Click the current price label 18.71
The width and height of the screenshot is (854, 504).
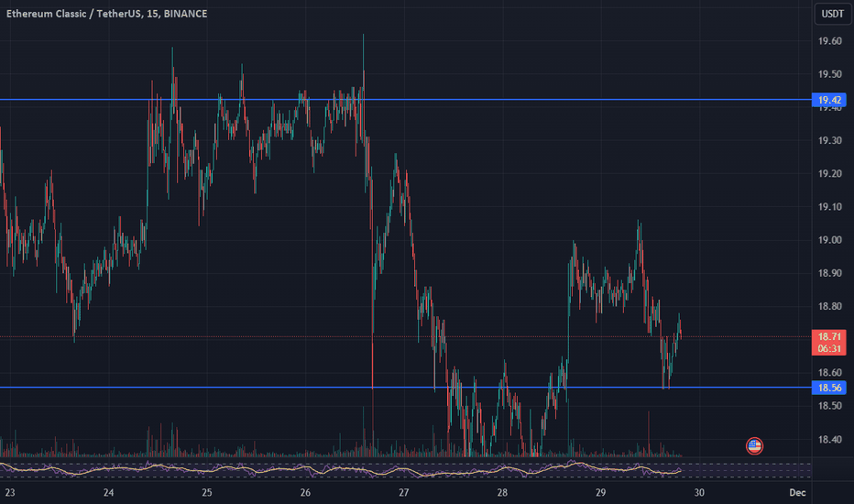point(829,336)
